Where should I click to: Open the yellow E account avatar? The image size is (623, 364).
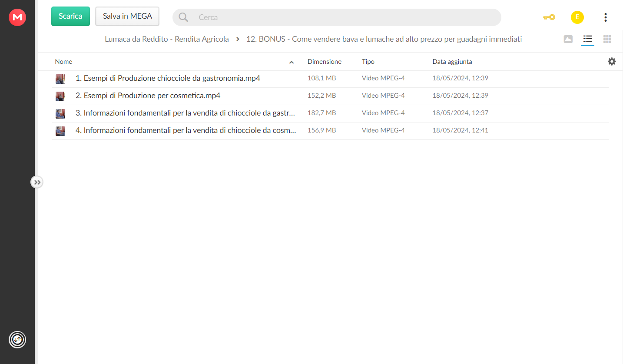click(577, 17)
